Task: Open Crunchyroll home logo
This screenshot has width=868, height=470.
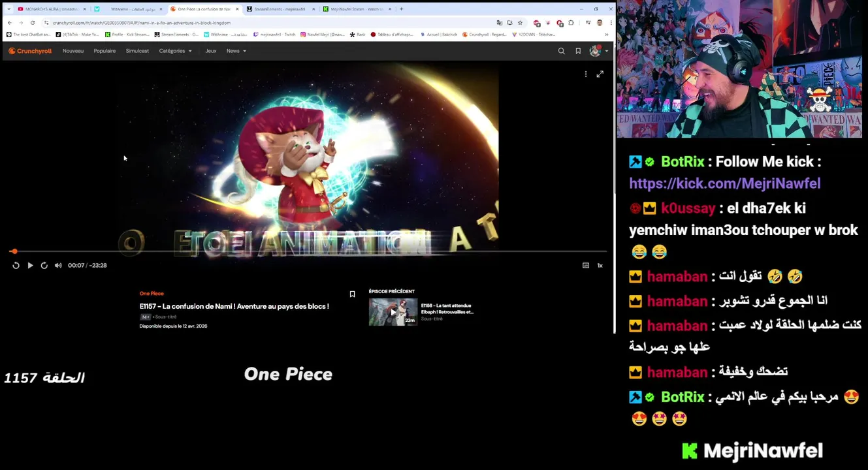Action: click(x=30, y=51)
